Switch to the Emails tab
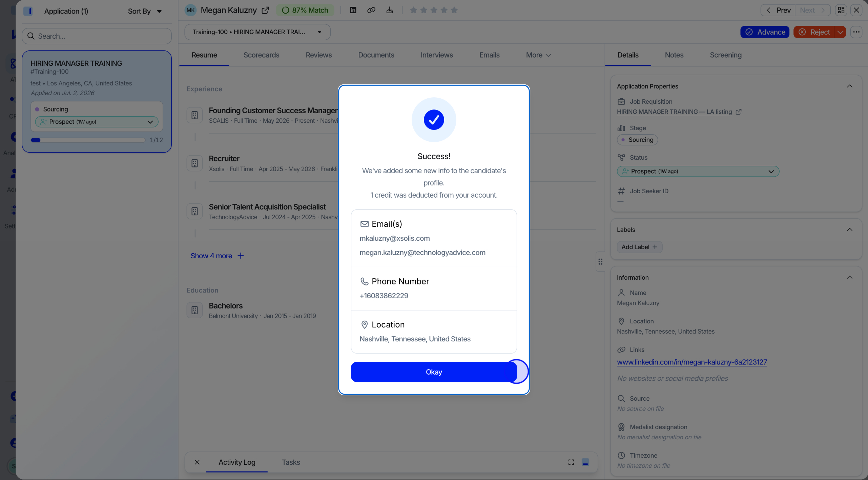This screenshot has width=868, height=480. tap(489, 55)
